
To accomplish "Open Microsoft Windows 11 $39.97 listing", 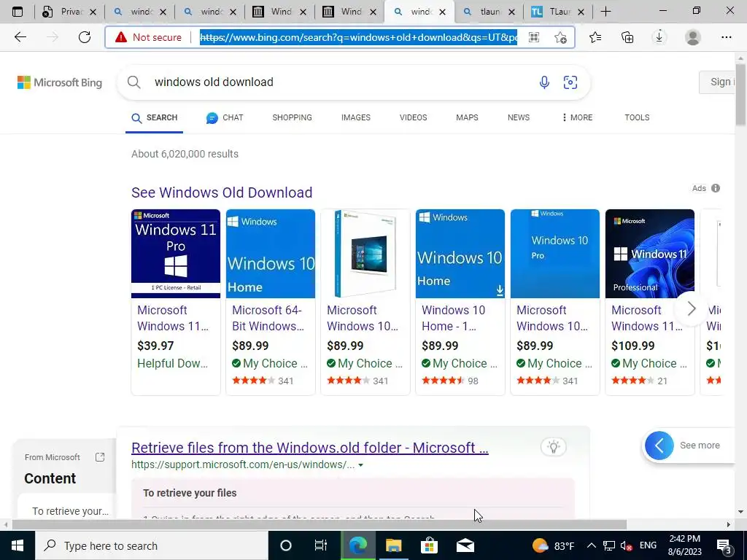I will tap(173, 318).
